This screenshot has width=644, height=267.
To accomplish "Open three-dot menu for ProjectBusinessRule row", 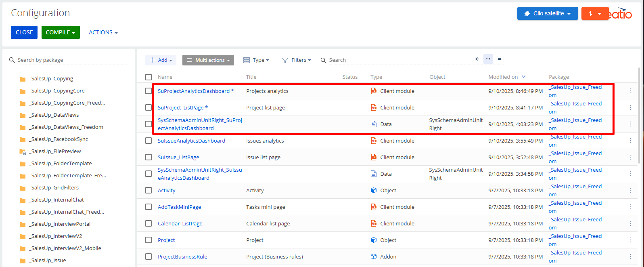I will pos(630,256).
